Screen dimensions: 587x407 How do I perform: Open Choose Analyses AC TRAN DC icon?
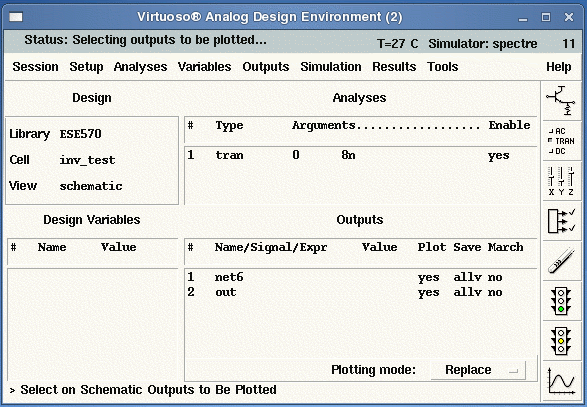pos(560,141)
